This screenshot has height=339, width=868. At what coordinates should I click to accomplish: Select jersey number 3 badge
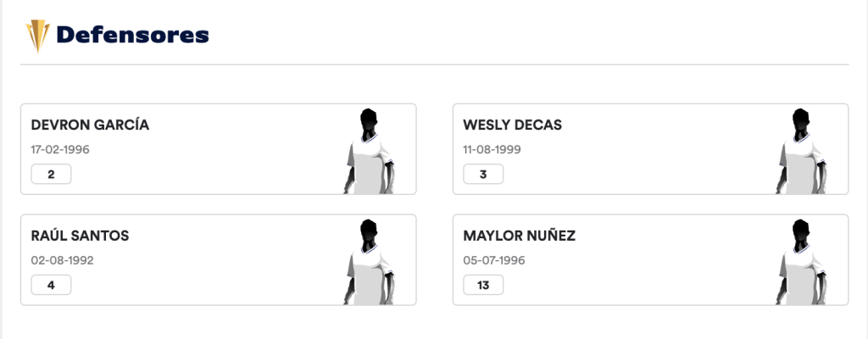[483, 175]
